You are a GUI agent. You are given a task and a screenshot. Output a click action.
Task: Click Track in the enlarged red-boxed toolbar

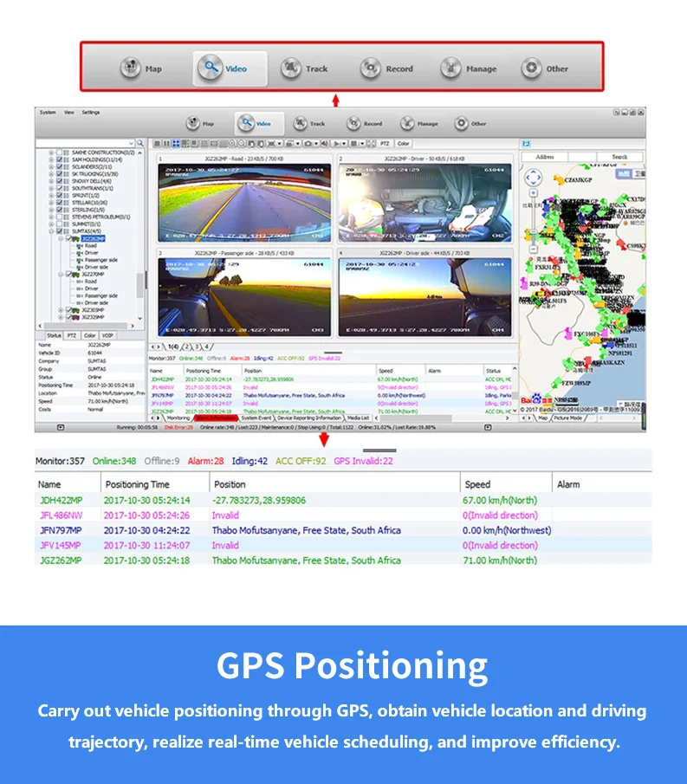[x=304, y=68]
